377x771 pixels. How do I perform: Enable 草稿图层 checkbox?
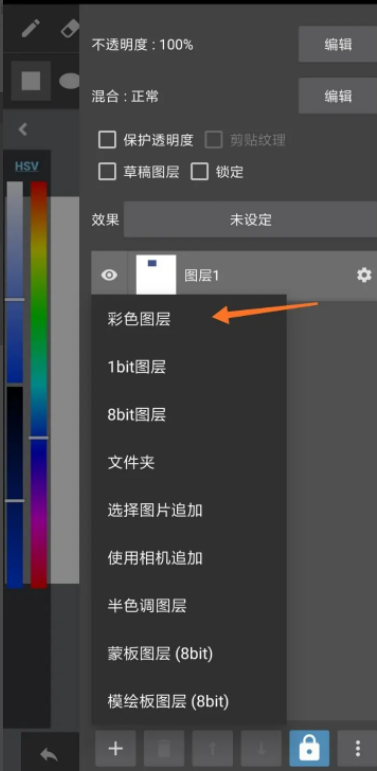coord(107,172)
